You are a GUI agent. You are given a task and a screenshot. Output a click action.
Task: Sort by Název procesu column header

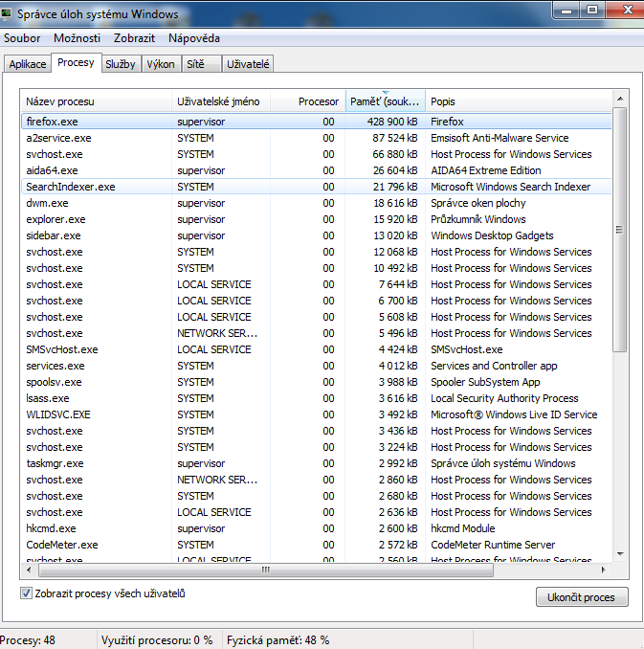coord(96,101)
